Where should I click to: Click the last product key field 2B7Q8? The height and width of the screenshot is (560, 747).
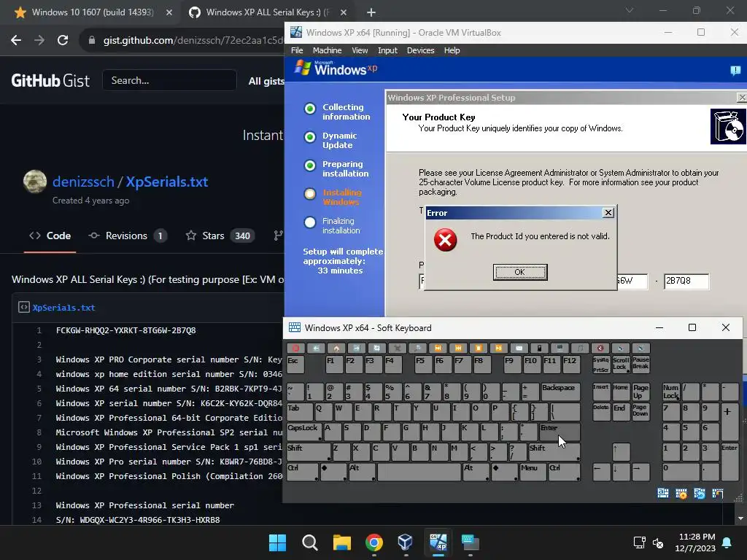686,281
